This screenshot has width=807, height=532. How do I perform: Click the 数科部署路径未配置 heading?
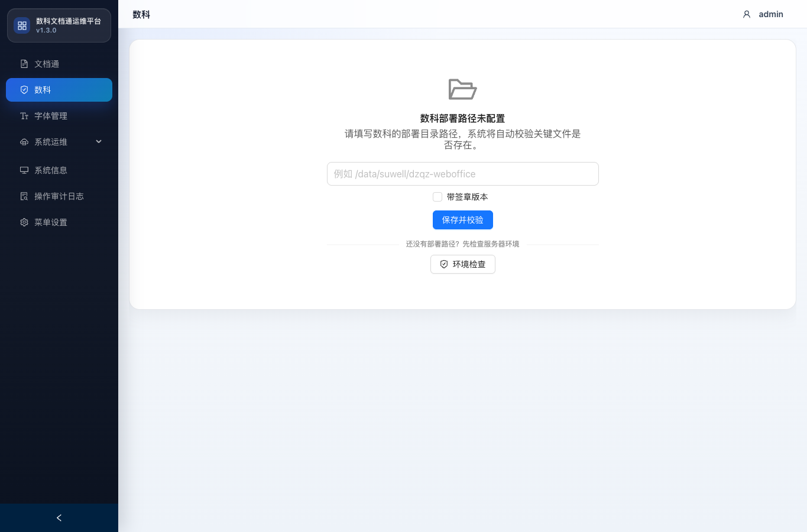pyautogui.click(x=463, y=118)
